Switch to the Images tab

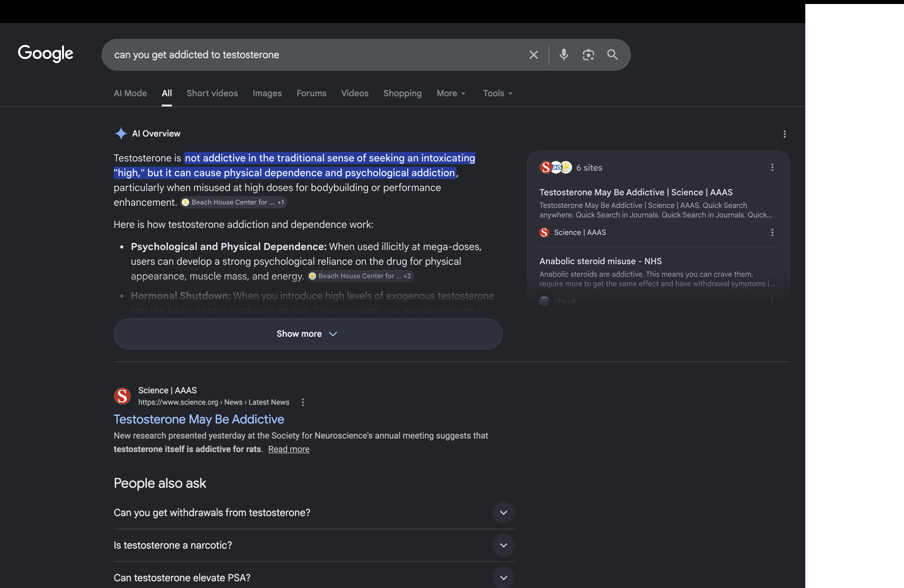[267, 93]
